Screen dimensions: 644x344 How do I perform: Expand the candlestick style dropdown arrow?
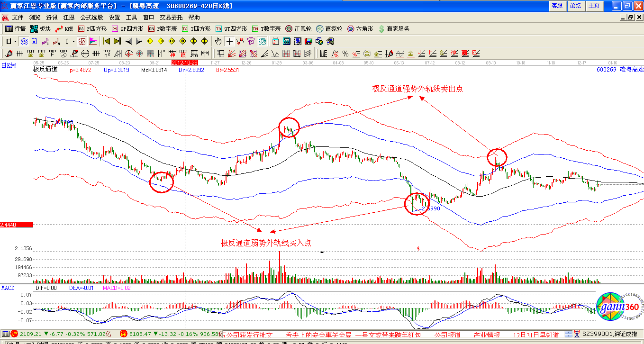click(73, 41)
